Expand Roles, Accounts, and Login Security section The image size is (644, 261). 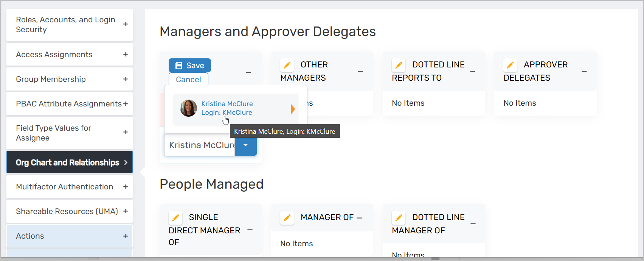tap(126, 24)
